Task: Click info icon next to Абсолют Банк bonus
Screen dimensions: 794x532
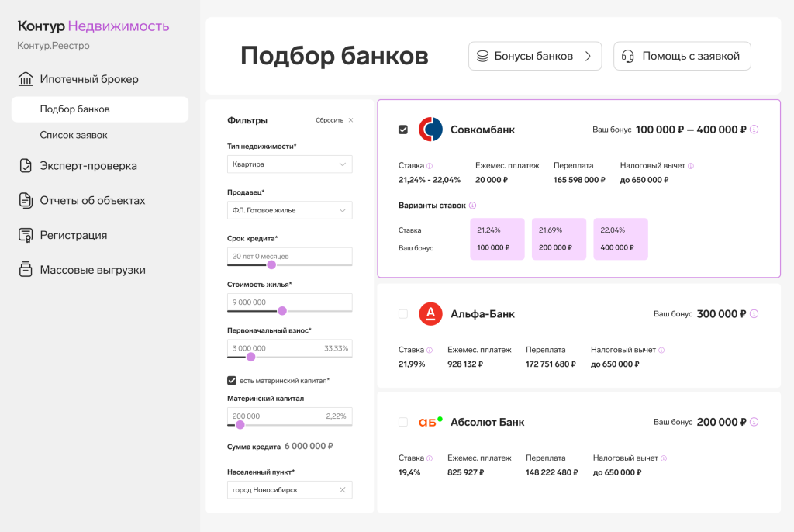Action: [754, 422]
